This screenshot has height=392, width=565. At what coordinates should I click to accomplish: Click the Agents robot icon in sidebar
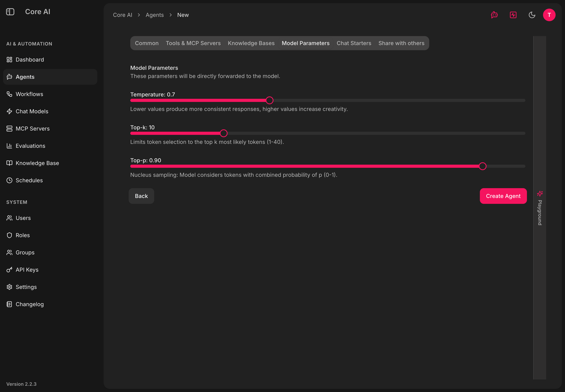click(9, 77)
